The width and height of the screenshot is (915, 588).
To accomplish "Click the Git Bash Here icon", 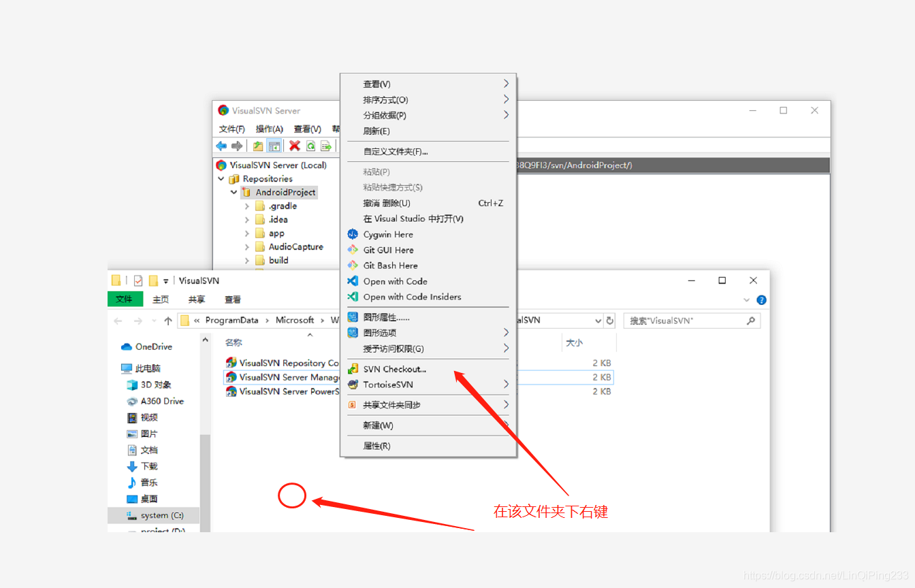I will click(353, 265).
